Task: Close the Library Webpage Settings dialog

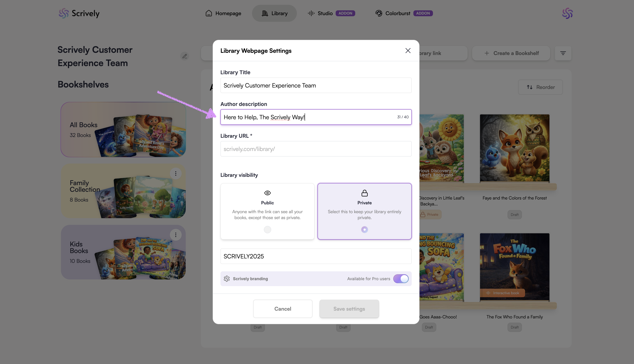Action: 408,51
